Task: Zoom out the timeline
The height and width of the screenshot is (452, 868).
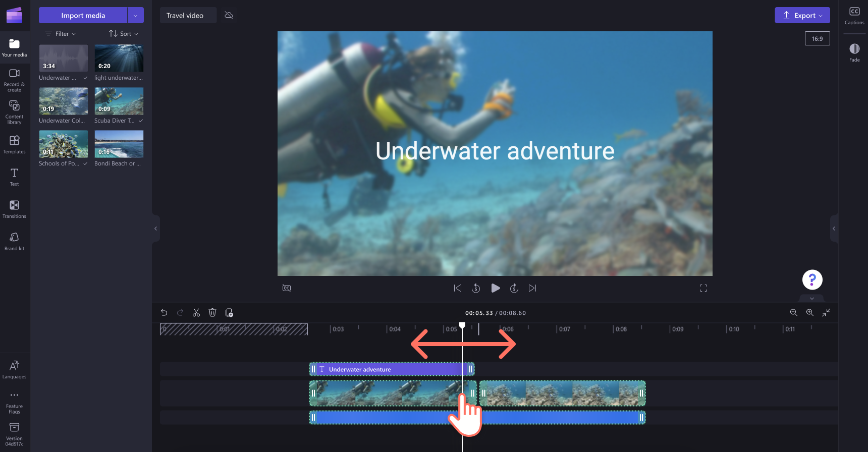Action: (x=794, y=313)
